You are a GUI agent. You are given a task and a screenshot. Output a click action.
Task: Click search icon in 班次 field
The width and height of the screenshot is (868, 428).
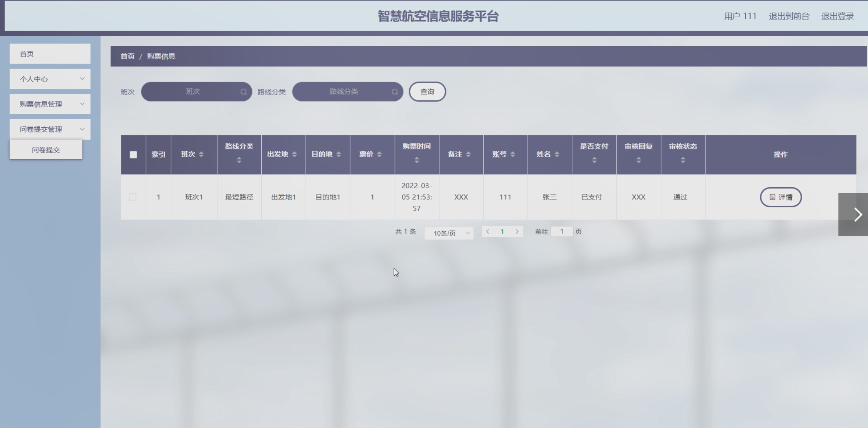coord(244,92)
